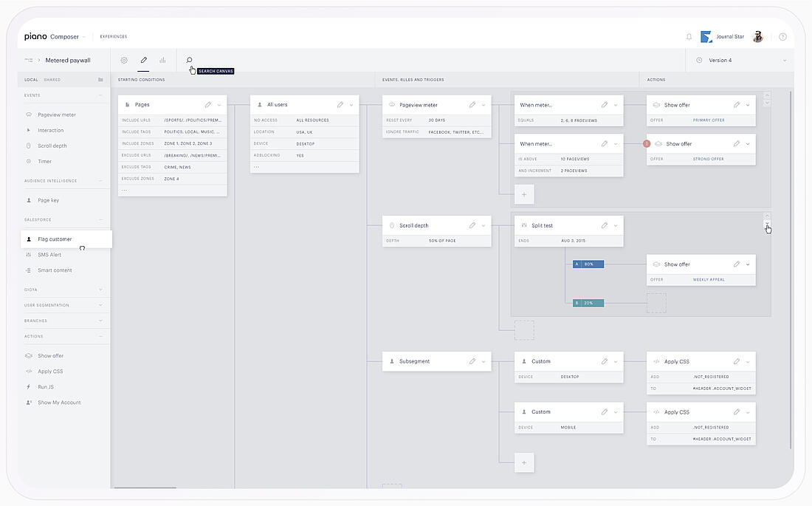Select Show offer in Actions list

coord(51,355)
